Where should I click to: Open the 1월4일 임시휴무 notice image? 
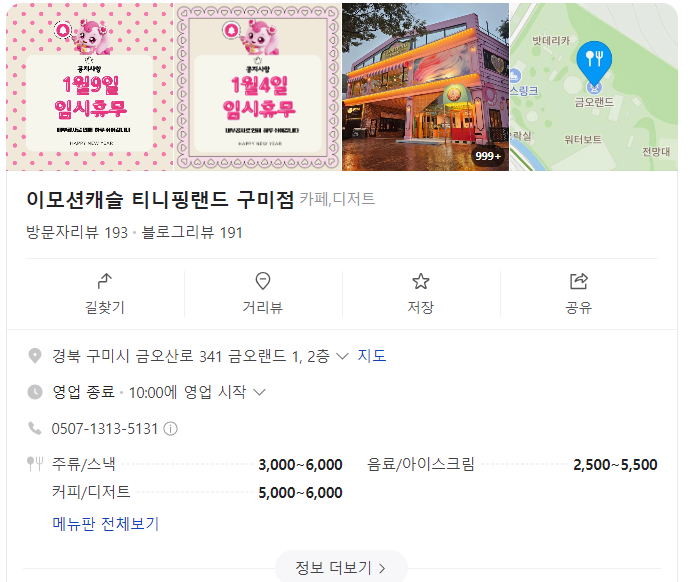pos(257,87)
